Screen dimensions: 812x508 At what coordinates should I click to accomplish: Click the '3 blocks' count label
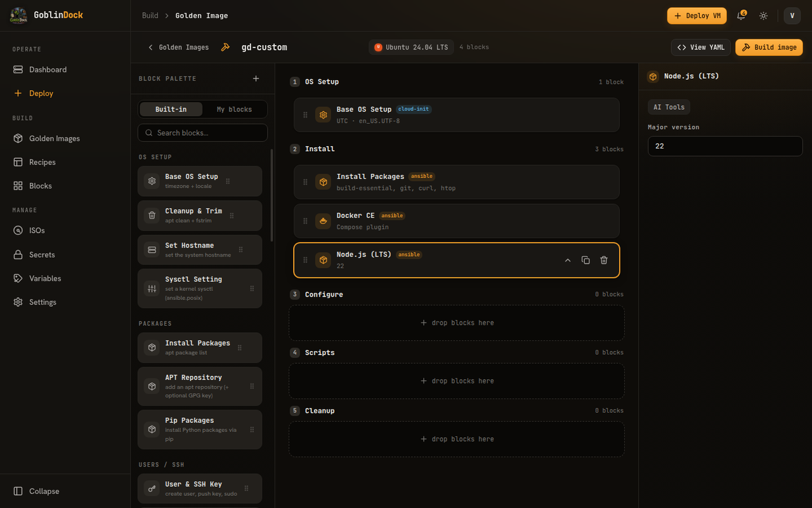pyautogui.click(x=609, y=149)
